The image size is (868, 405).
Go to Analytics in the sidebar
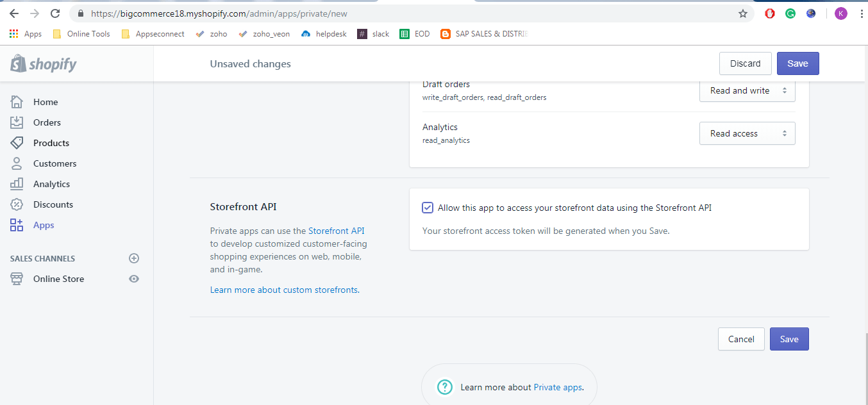(51, 184)
